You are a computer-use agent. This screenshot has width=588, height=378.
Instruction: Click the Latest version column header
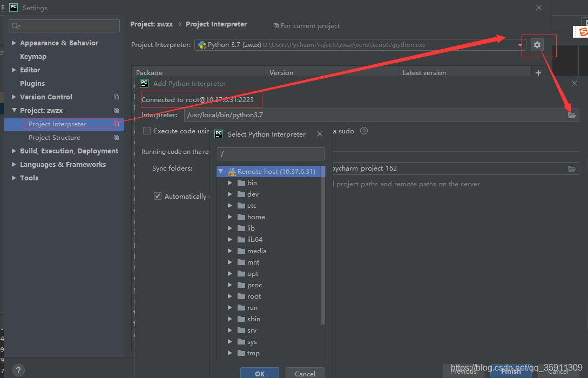click(465, 73)
